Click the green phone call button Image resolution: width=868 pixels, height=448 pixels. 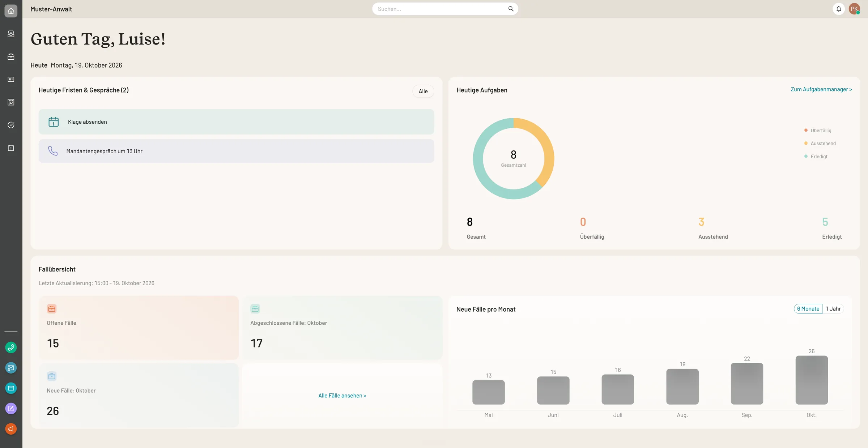(11, 347)
